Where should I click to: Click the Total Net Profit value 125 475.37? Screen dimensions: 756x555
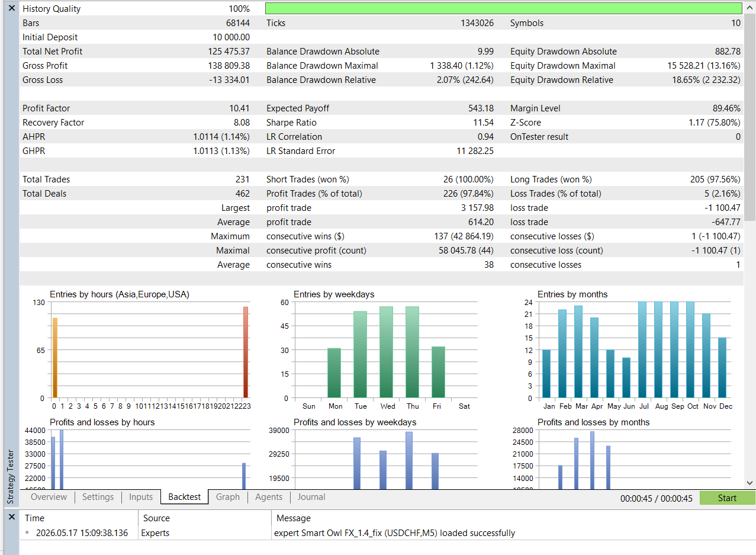pos(229,52)
